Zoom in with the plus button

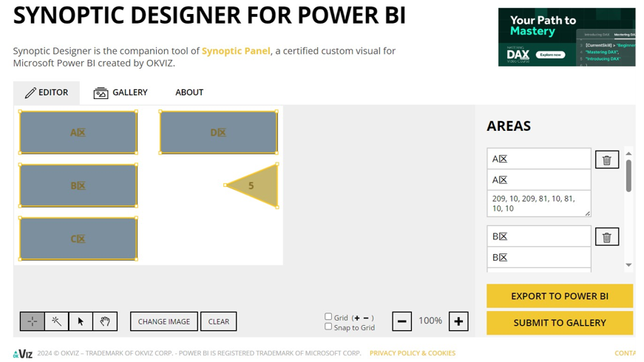[458, 321]
